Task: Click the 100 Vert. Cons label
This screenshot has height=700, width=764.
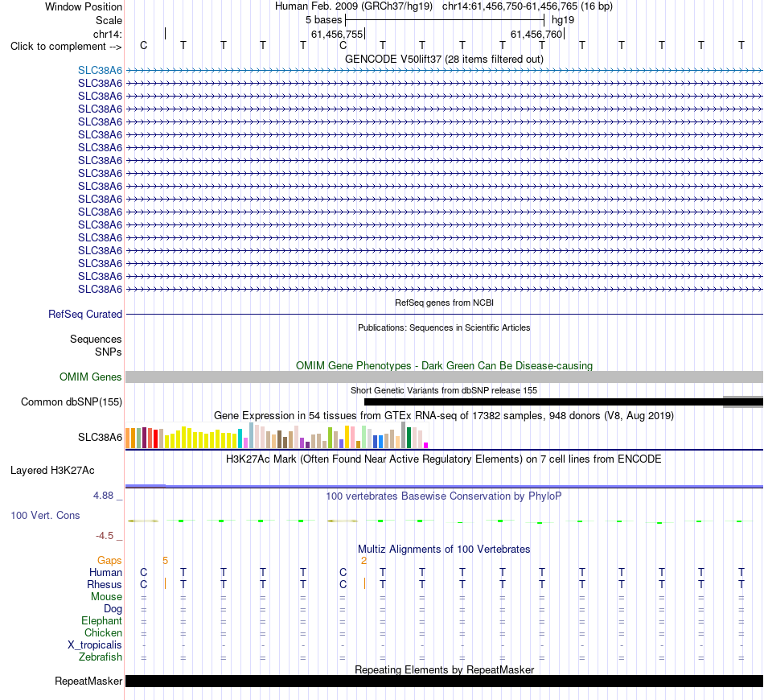Action: point(45,515)
